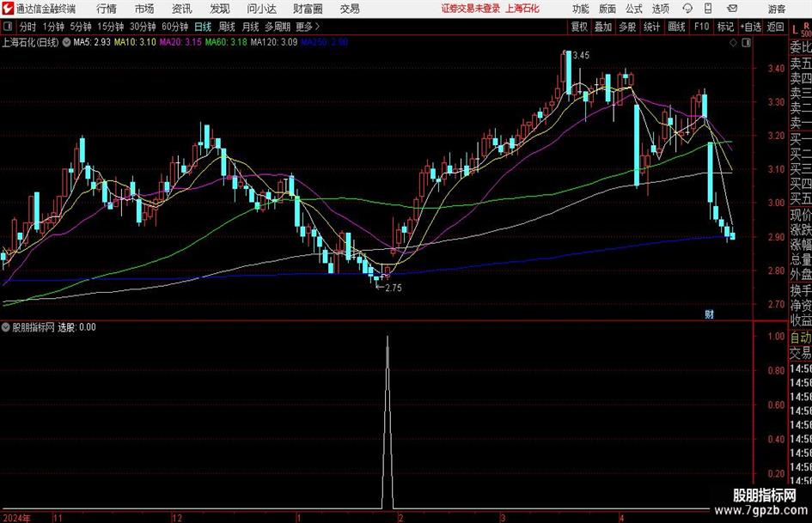Switch to the 1分钟 period tab

[52, 27]
